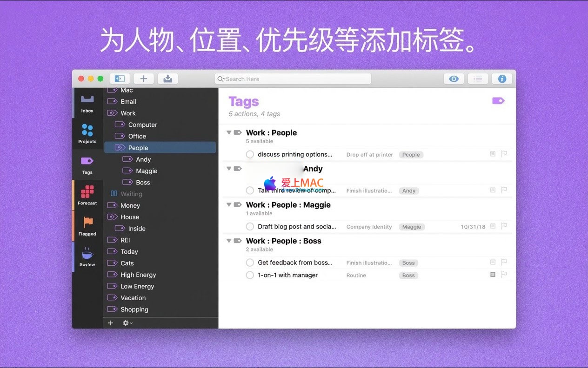Complete the 'Get feedback from boss' task
Viewport: 588px width, 368px height.
[x=250, y=263]
